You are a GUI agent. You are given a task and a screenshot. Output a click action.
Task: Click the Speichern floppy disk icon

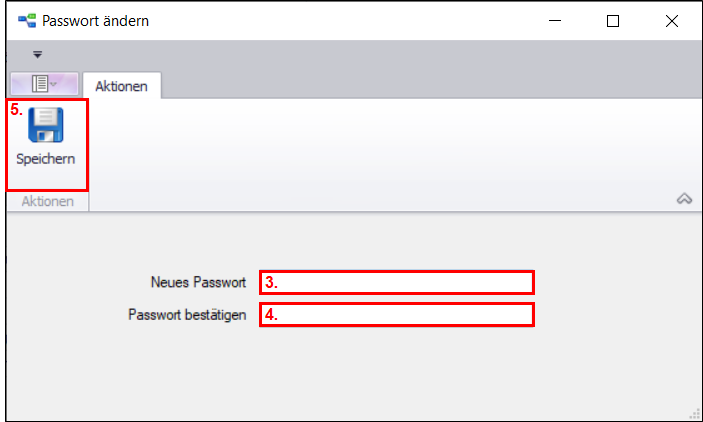(45, 125)
